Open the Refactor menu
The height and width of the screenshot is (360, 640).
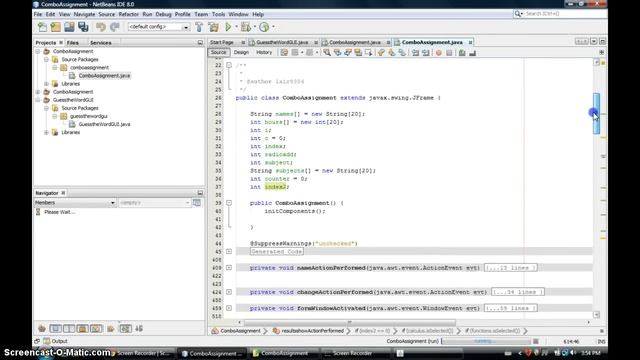pyautogui.click(x=129, y=14)
